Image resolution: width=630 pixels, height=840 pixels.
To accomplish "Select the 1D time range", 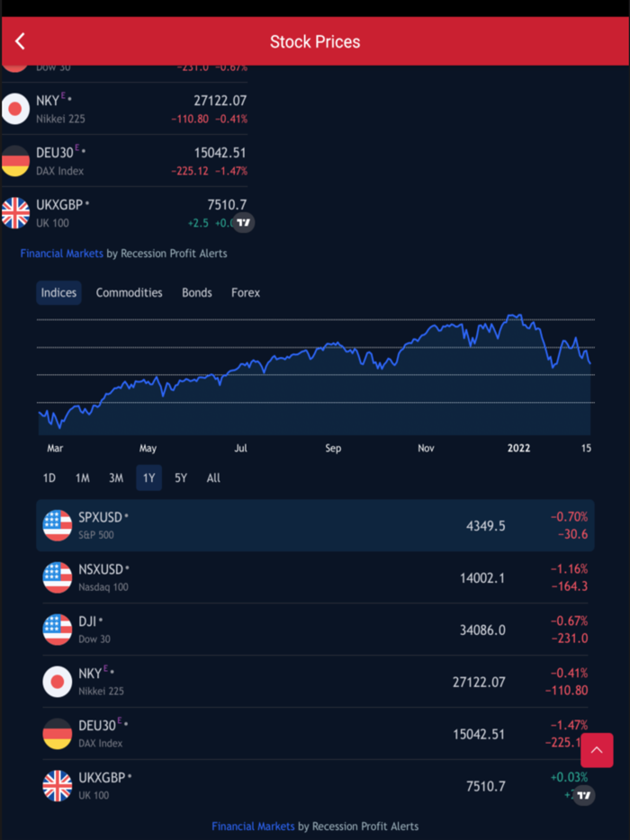I will [49, 478].
